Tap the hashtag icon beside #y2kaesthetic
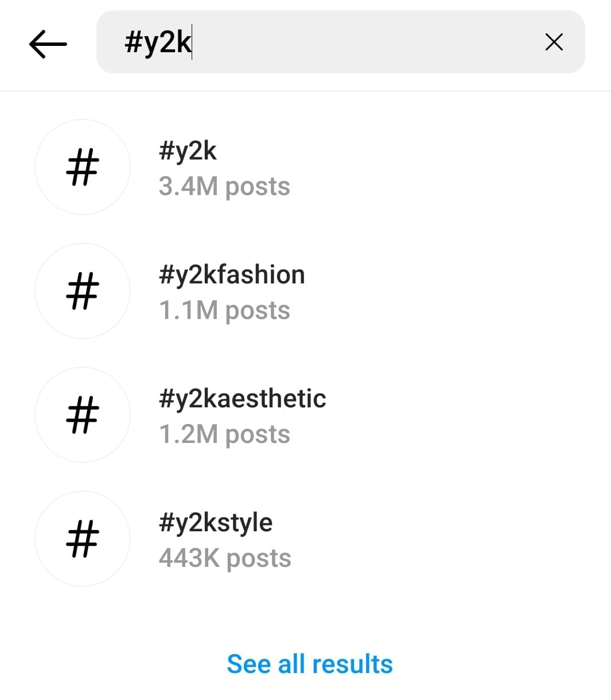611x700 pixels. pos(83,415)
